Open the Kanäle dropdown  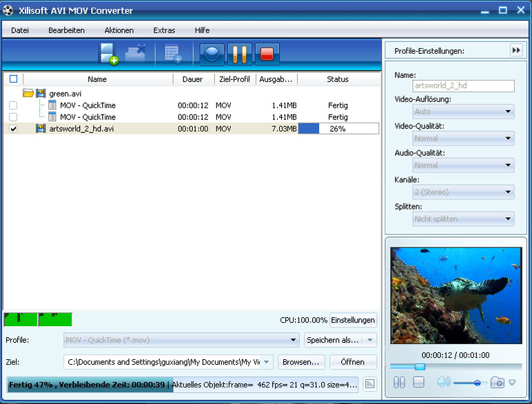point(463,192)
